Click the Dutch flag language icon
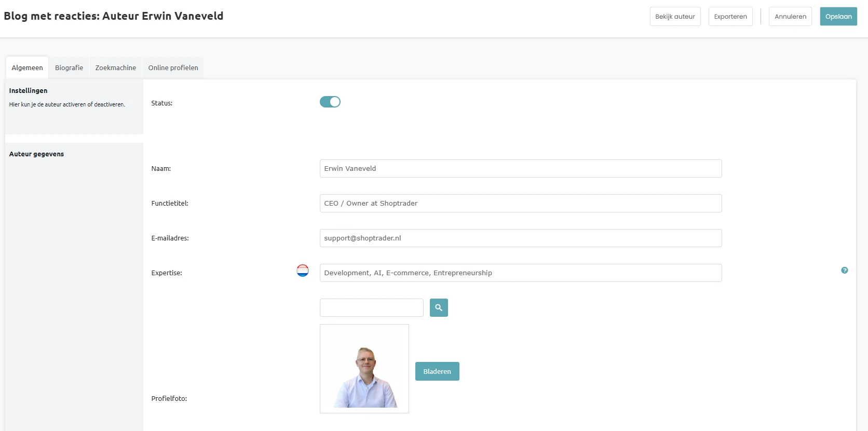Screen dimensions: 868x431 click(303, 271)
